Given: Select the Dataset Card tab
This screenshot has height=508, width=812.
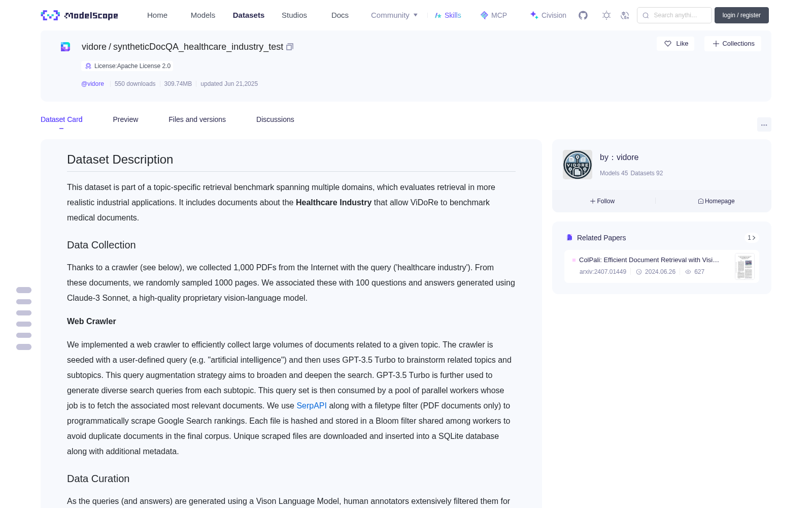Looking at the screenshot, I should pyautogui.click(x=61, y=119).
